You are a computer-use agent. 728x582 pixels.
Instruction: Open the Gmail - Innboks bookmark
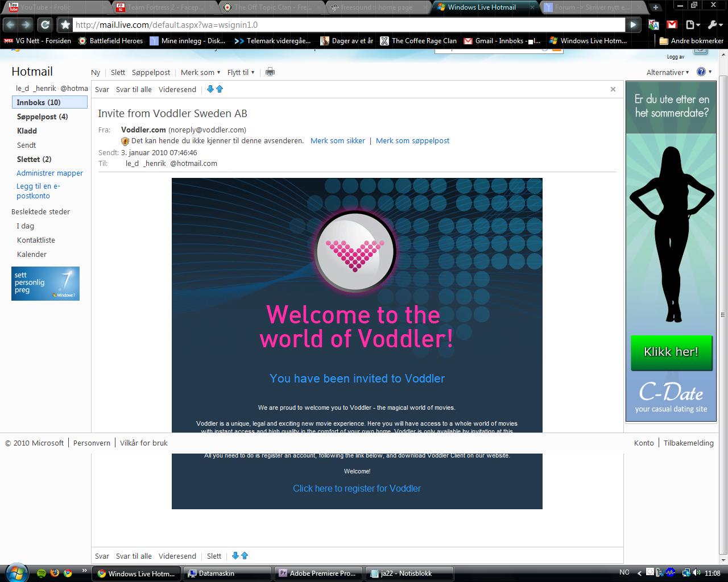pos(502,41)
